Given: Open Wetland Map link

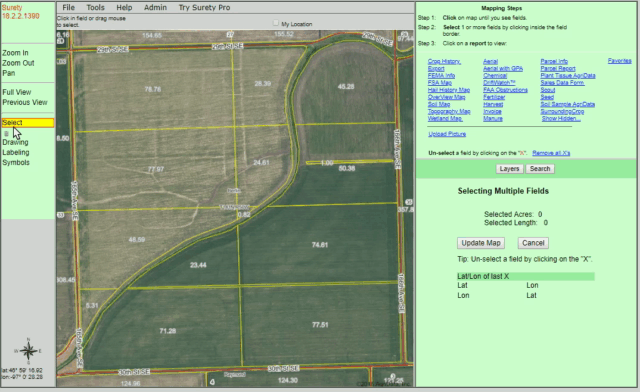Looking at the screenshot, I should point(445,118).
